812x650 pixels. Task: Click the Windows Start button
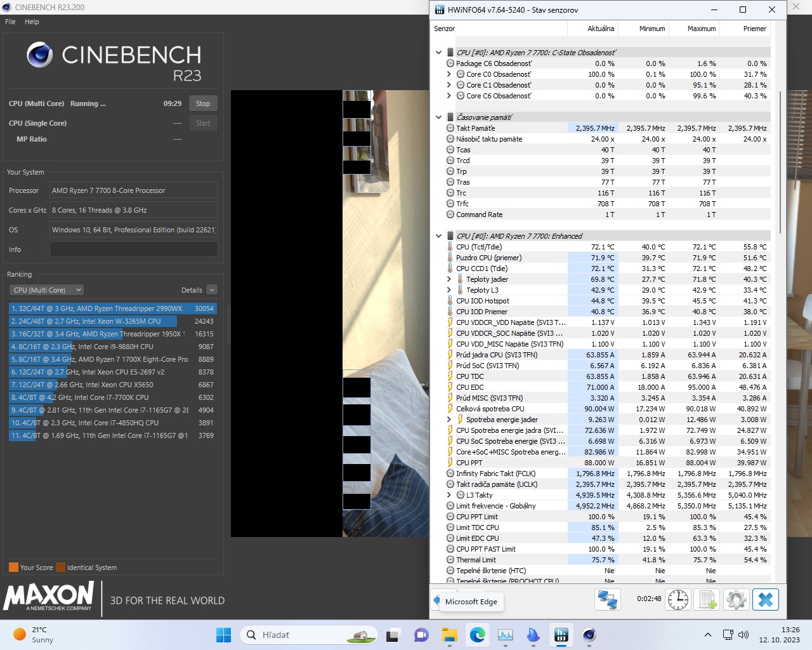click(x=223, y=635)
